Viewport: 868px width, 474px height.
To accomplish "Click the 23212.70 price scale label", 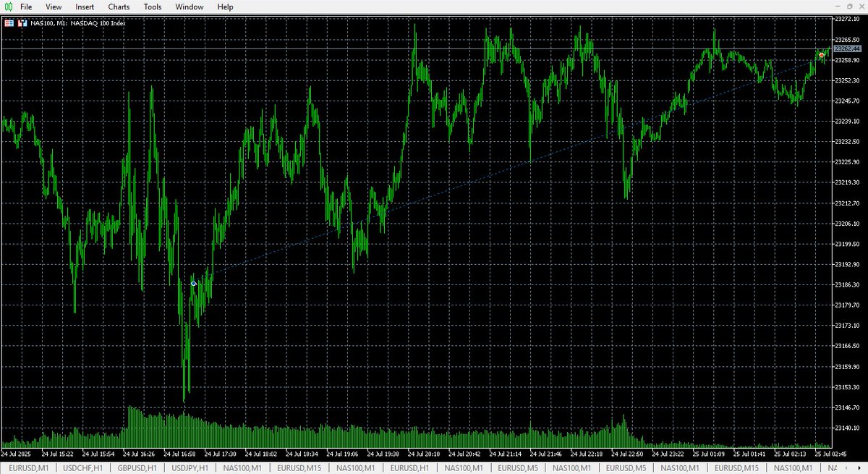I will [x=847, y=203].
